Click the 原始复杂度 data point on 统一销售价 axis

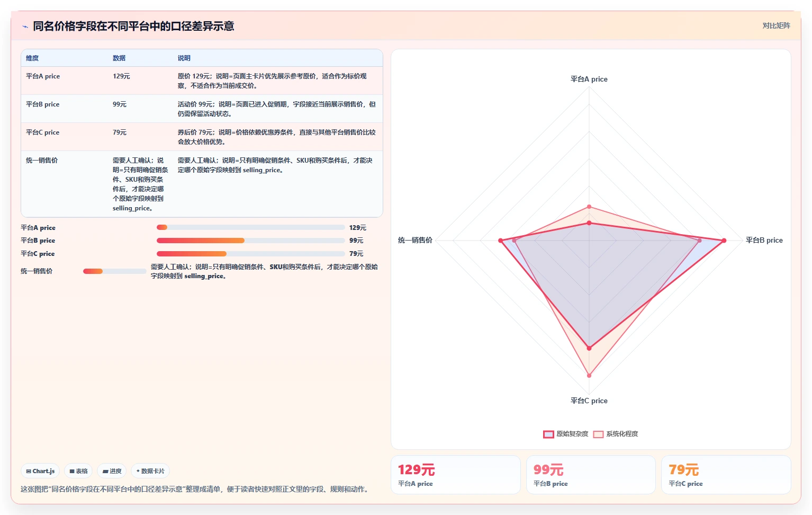tap(501, 241)
